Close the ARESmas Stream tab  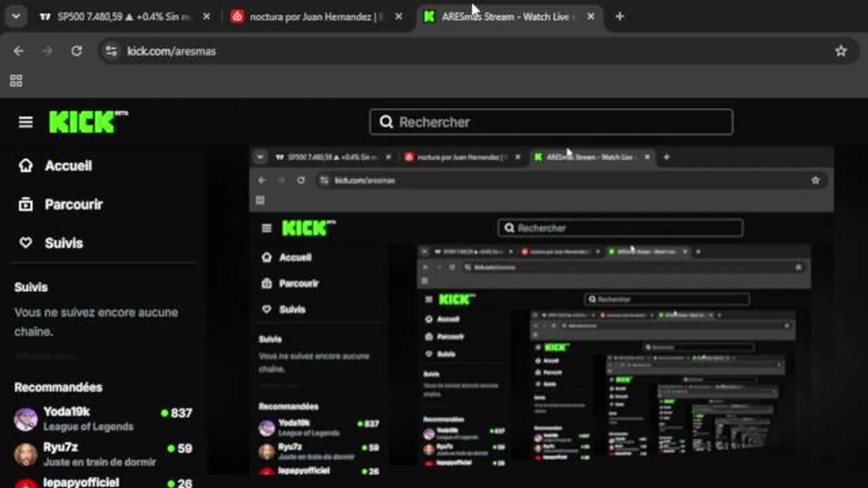[x=591, y=16]
